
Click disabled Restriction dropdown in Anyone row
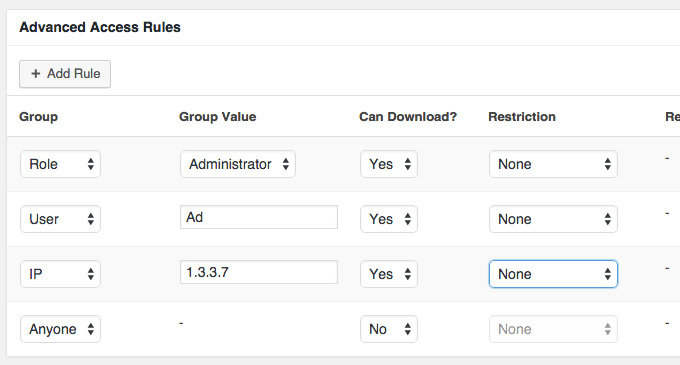click(553, 329)
